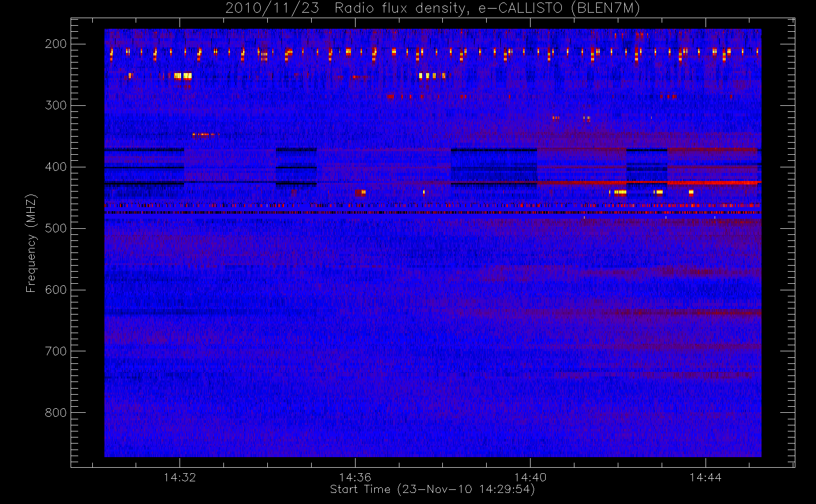Viewport: 816px width, 504px height.
Task: Select the 600 frequency tick label
Action: (55, 290)
